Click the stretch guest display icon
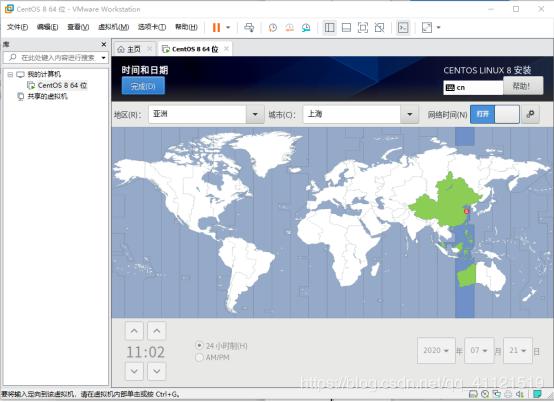The image size is (554, 402). (x=427, y=28)
